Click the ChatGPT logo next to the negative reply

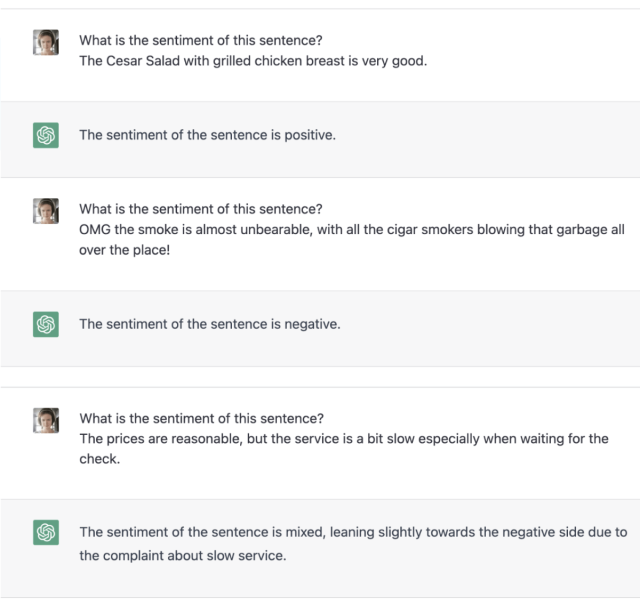[x=46, y=324]
